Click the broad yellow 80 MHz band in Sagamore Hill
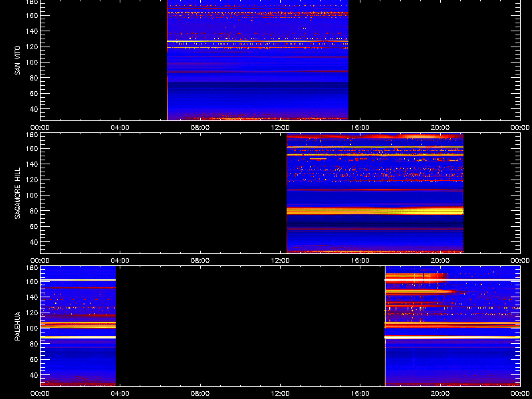 [375, 211]
